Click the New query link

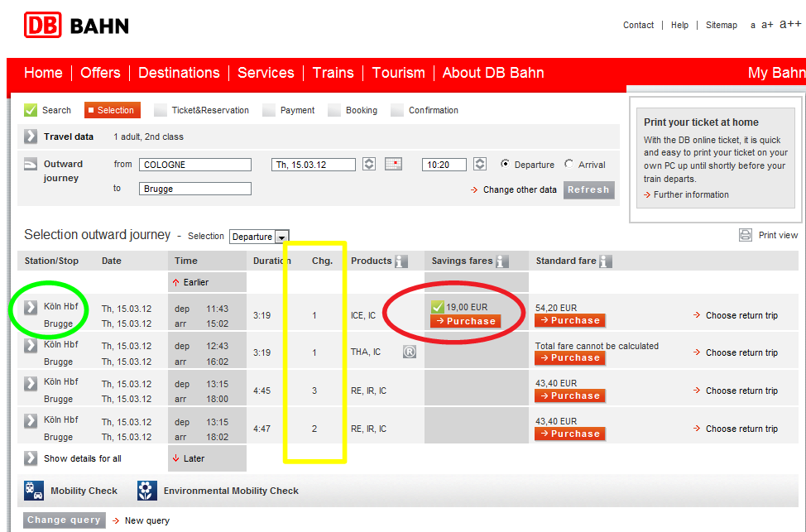click(146, 520)
